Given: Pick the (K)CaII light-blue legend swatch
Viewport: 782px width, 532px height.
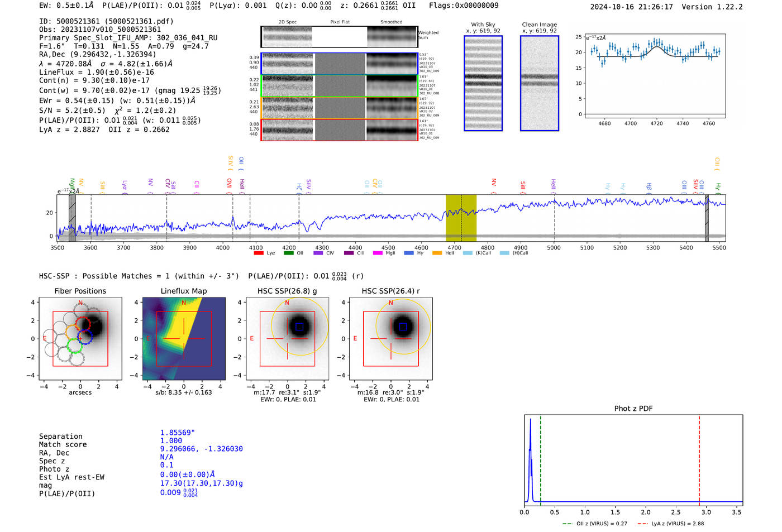Looking at the screenshot, I should 468,253.
